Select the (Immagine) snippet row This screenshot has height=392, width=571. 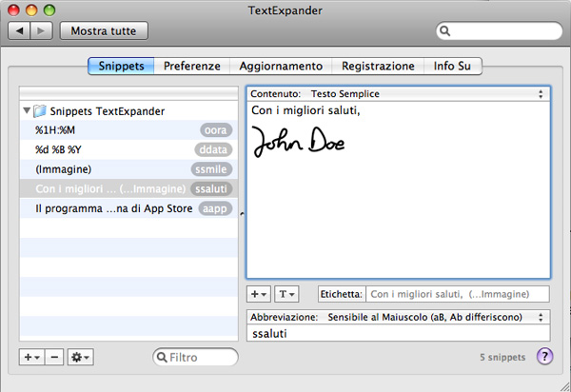[x=128, y=169]
